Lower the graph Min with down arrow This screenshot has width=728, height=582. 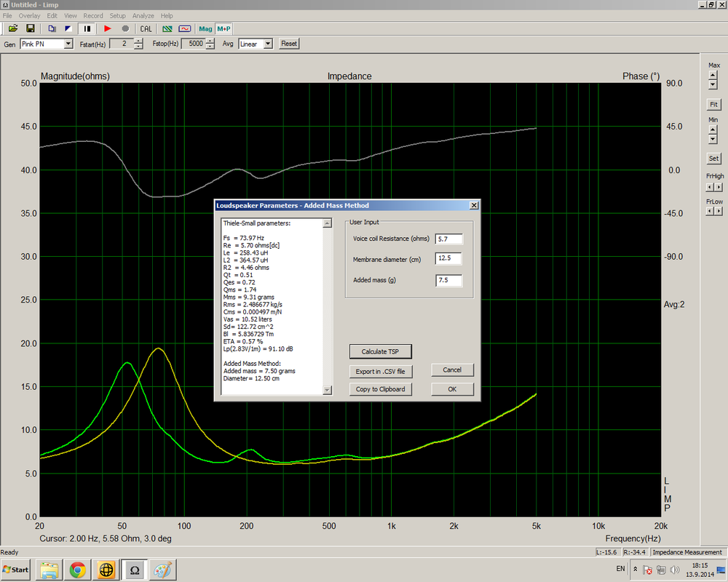pos(713,140)
